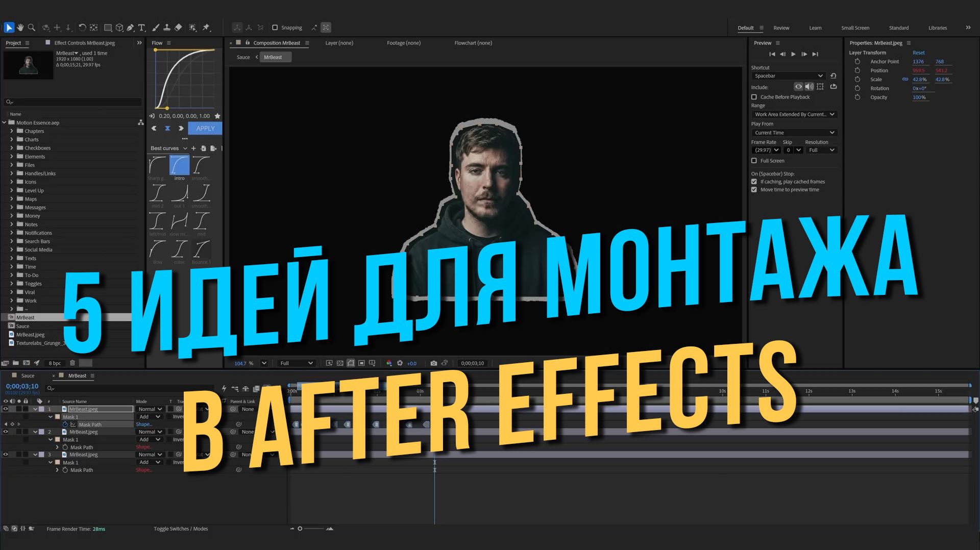980x550 pixels.
Task: Open Effect Controls MrBeast.jpeg tab
Action: 84,43
